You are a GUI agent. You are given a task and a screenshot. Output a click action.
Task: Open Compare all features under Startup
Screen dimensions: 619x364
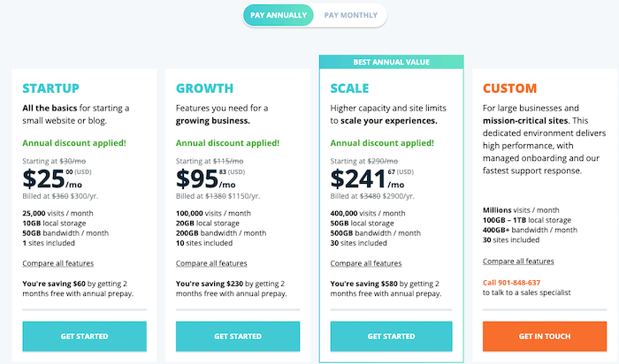coord(58,263)
